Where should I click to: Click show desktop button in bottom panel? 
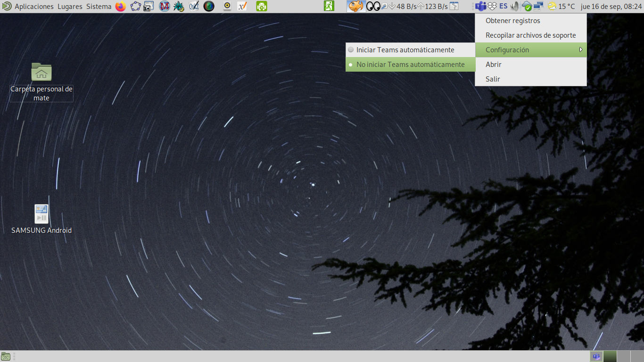(6, 356)
